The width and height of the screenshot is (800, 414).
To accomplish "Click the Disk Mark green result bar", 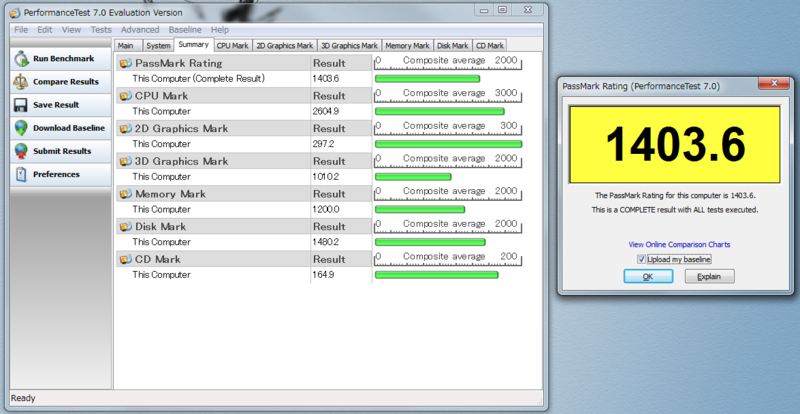I will click(x=430, y=242).
